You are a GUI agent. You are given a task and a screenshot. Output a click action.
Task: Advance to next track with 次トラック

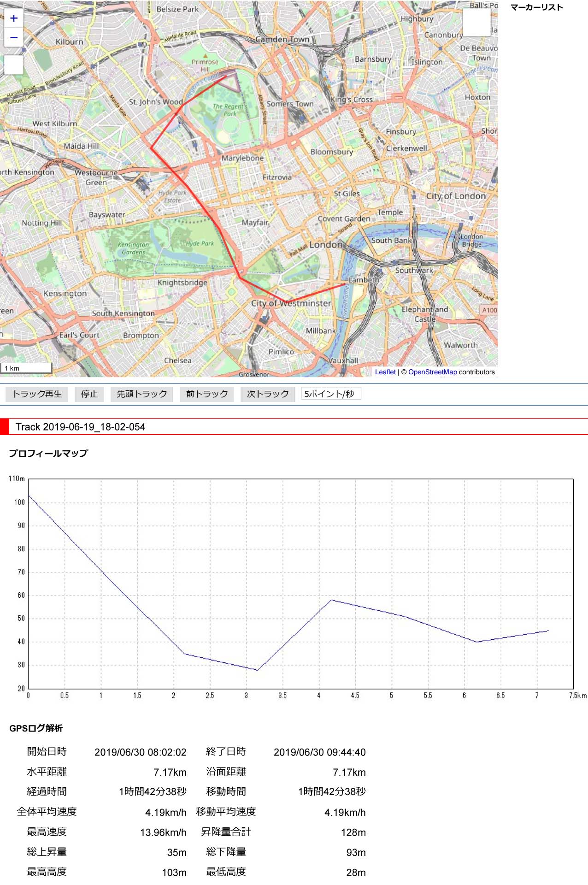pyautogui.click(x=267, y=394)
